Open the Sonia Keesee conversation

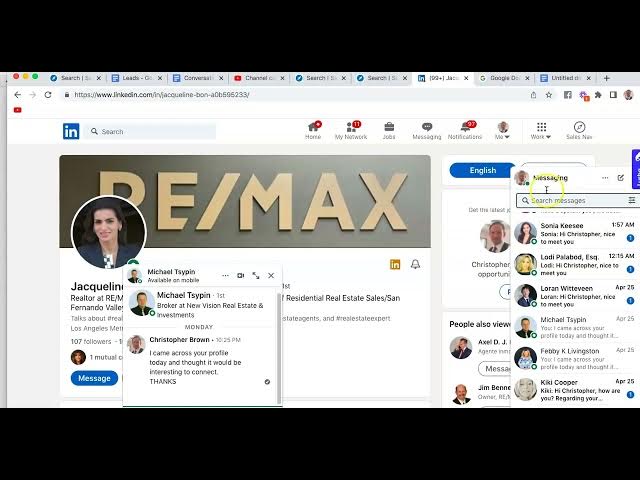tap(573, 231)
